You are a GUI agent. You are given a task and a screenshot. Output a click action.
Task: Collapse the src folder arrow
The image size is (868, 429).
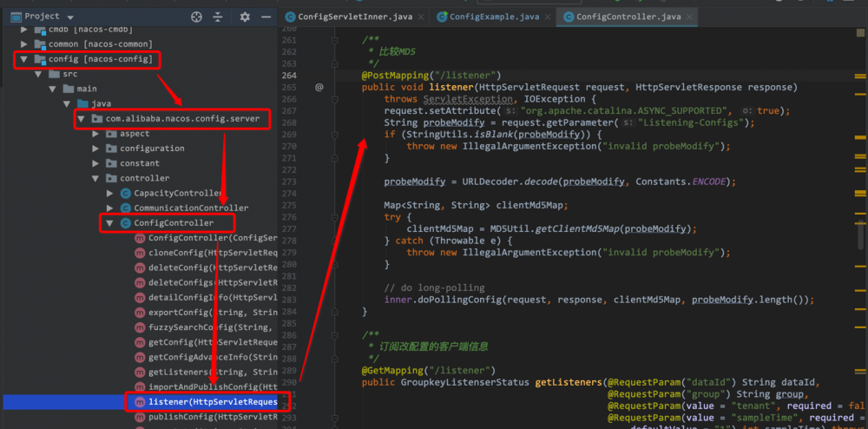pyautogui.click(x=38, y=74)
